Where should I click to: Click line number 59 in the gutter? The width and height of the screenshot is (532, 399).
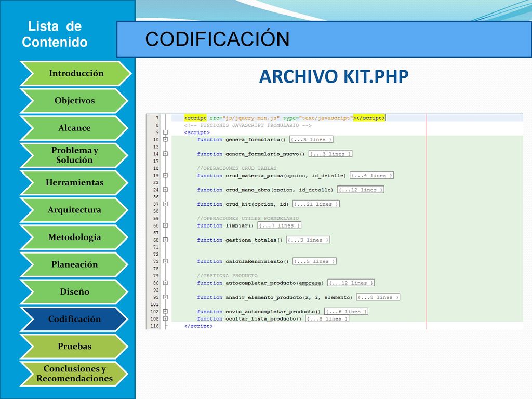[x=156, y=219]
